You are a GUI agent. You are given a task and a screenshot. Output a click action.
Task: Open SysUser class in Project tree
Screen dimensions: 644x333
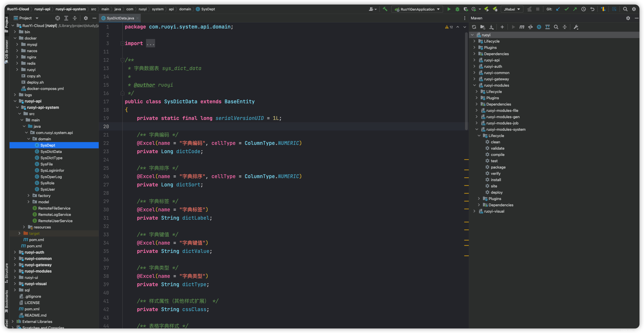(x=47, y=189)
